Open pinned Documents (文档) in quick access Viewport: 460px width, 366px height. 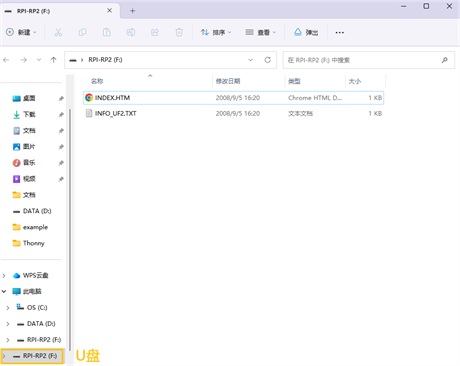pyautogui.click(x=29, y=131)
